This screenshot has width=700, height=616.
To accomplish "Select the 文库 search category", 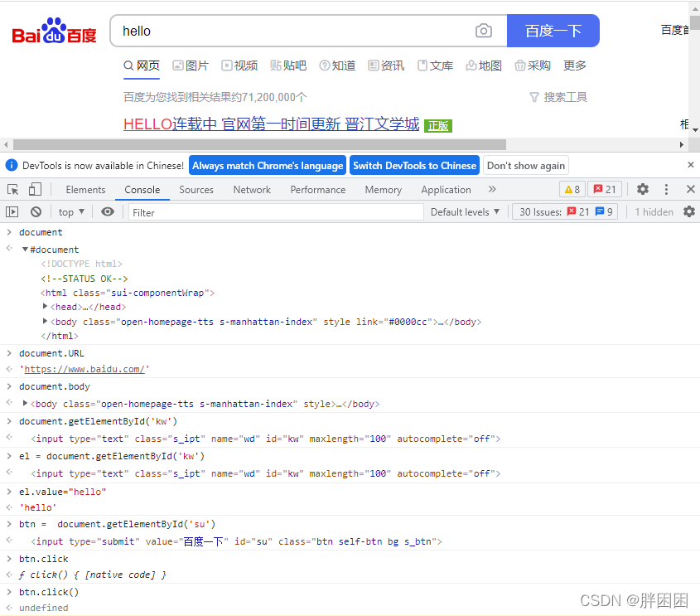I will point(435,65).
